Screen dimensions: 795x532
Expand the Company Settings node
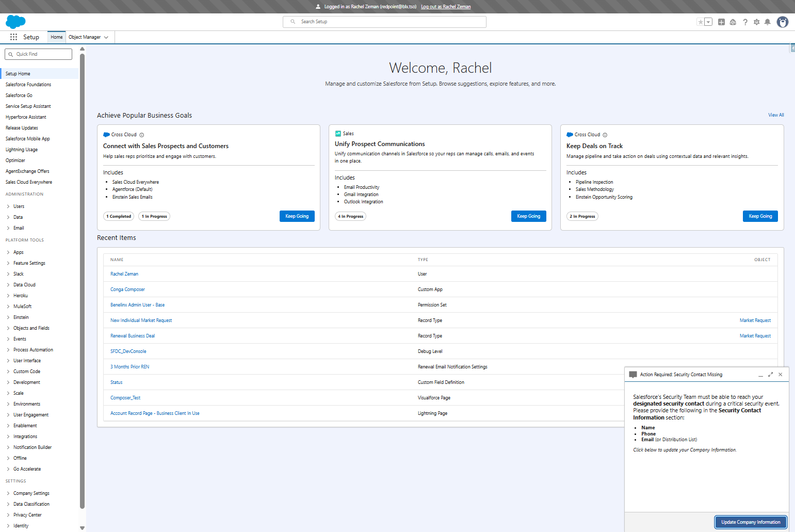click(8, 493)
